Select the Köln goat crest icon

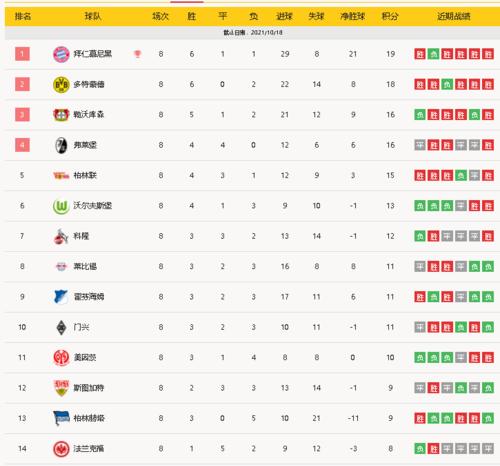click(61, 236)
